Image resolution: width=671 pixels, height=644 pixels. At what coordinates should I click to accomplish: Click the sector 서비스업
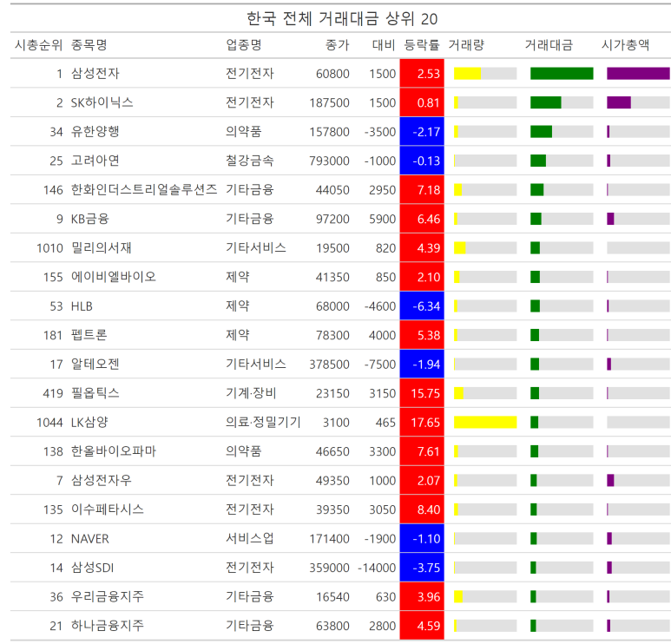(249, 539)
